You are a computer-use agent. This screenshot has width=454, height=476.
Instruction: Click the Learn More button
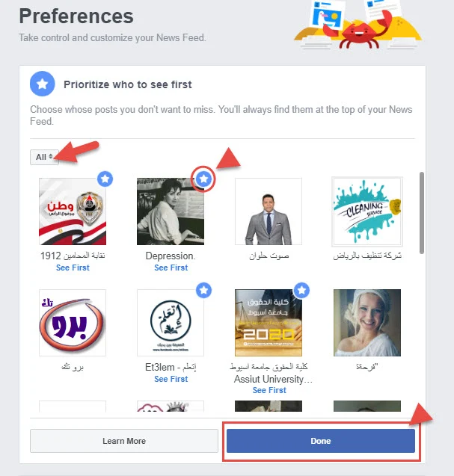[x=124, y=441]
